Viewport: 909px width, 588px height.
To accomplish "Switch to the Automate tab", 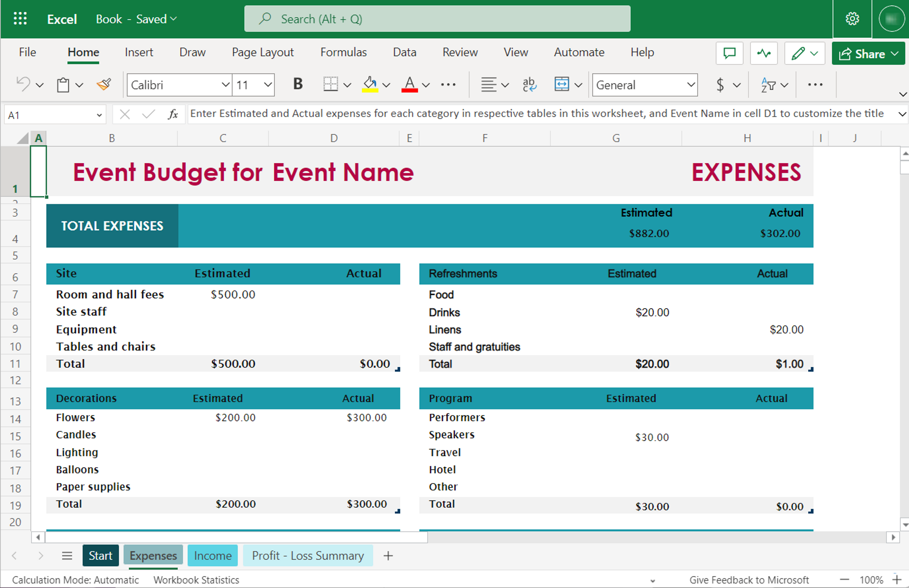I will 579,52.
